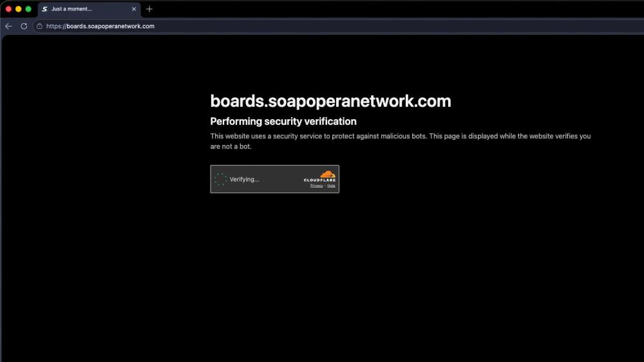Minimize the window with the yellow button

pyautogui.click(x=19, y=8)
